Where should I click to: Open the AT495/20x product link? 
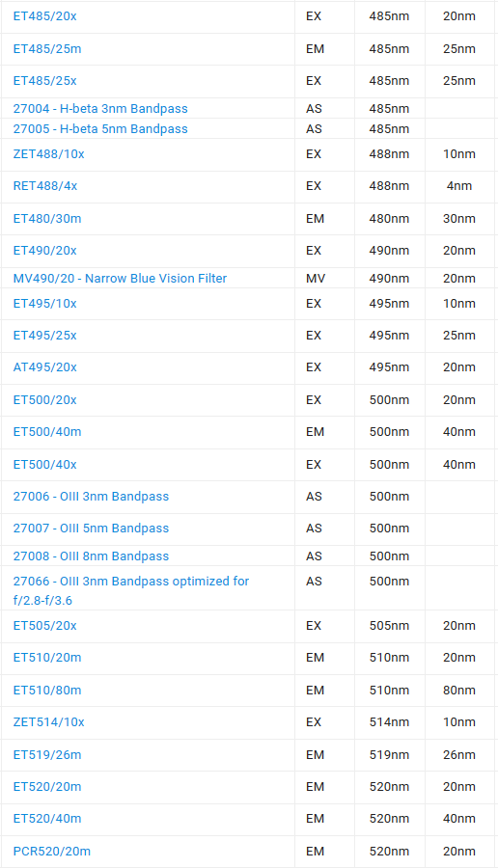pyautogui.click(x=44, y=367)
